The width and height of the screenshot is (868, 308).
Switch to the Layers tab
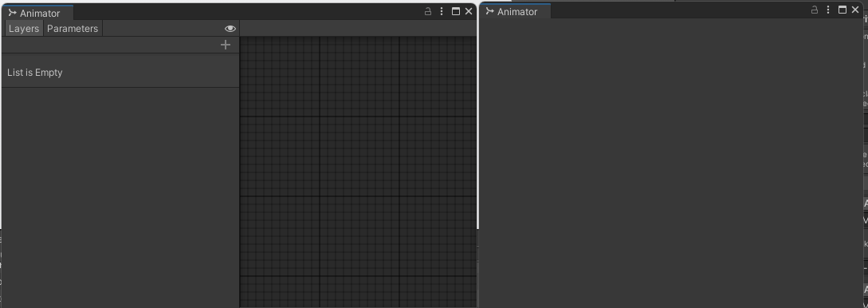coord(24,29)
